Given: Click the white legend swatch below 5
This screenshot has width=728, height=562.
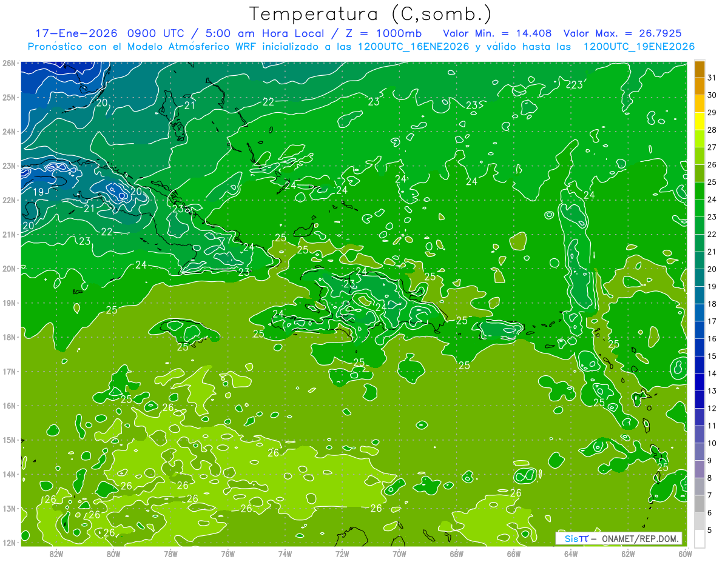Looking at the screenshot, I should point(699,538).
